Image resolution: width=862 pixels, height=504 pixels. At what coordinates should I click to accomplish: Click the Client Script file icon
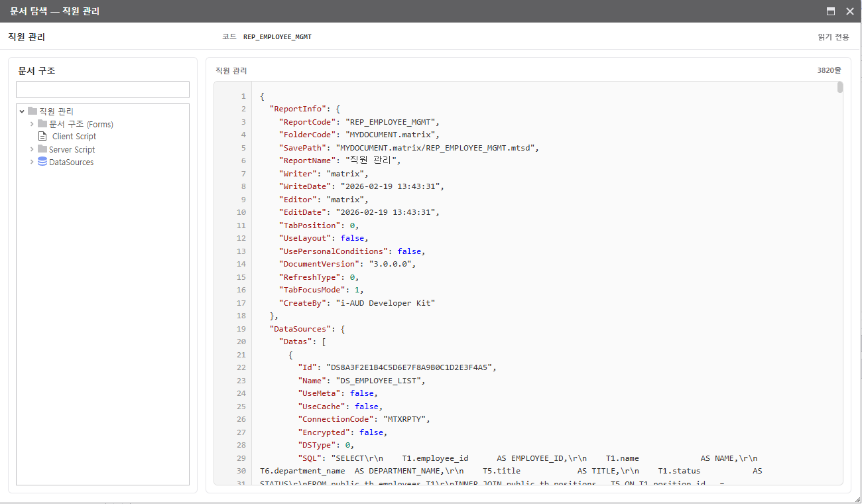(42, 136)
